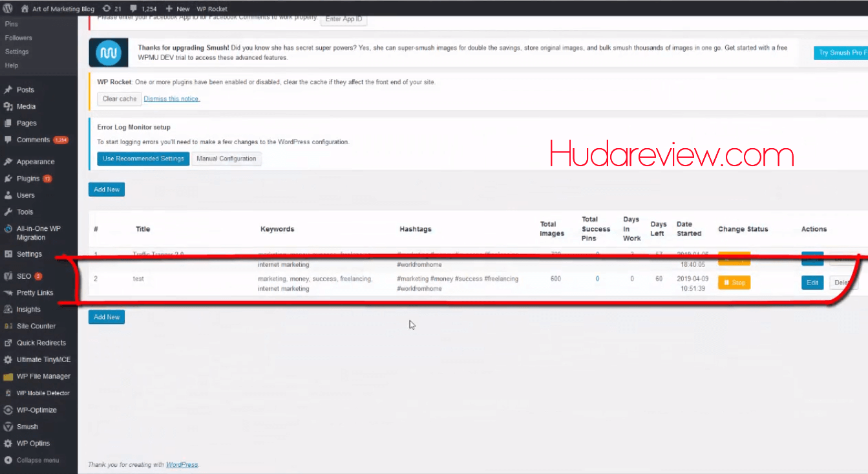Click the Site Counter icon
Viewport: 868px width, 474px height.
8,327
